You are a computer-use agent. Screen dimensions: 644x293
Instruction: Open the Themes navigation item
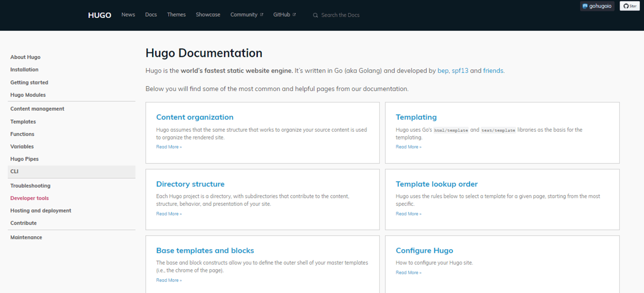[176, 15]
